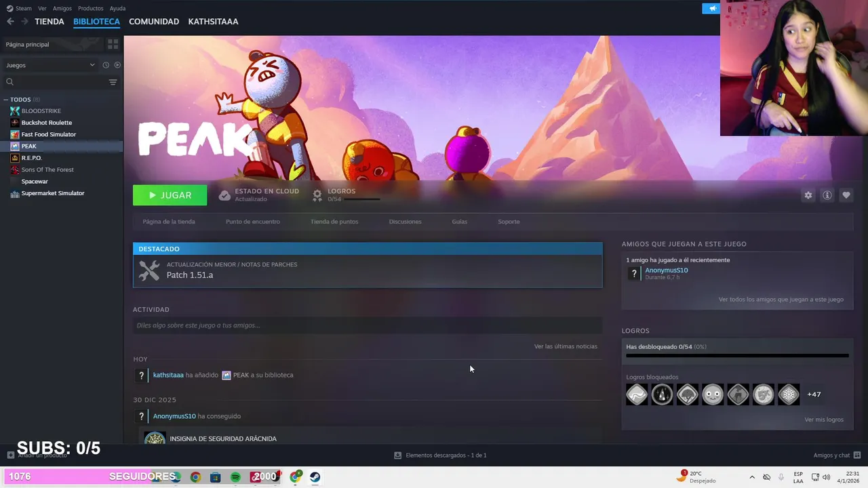Image resolution: width=868 pixels, height=488 pixels.
Task: Open the first locked achievement badge
Action: [637, 394]
